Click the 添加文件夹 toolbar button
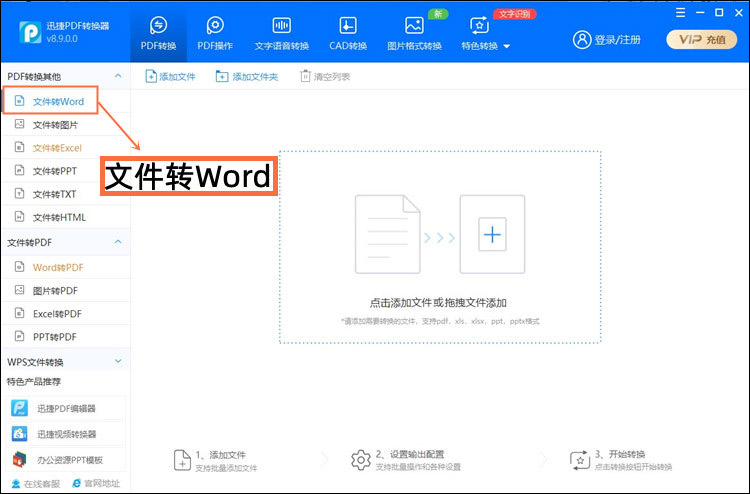Viewport: 750px width, 494px height. [247, 77]
